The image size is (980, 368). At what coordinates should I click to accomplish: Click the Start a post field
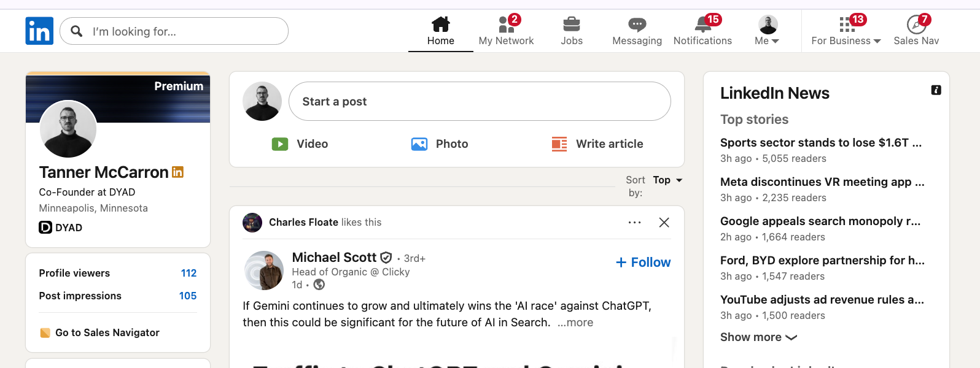pos(479,102)
